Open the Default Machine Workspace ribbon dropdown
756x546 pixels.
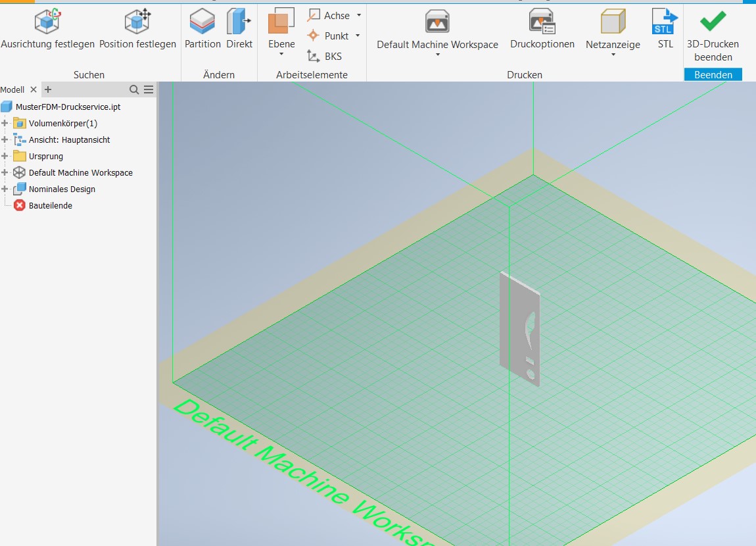[x=437, y=55]
